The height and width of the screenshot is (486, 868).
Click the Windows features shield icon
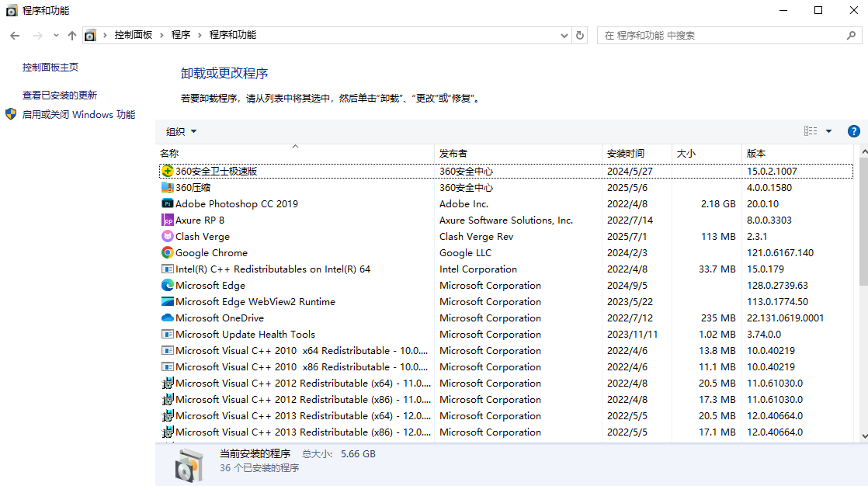[x=11, y=114]
